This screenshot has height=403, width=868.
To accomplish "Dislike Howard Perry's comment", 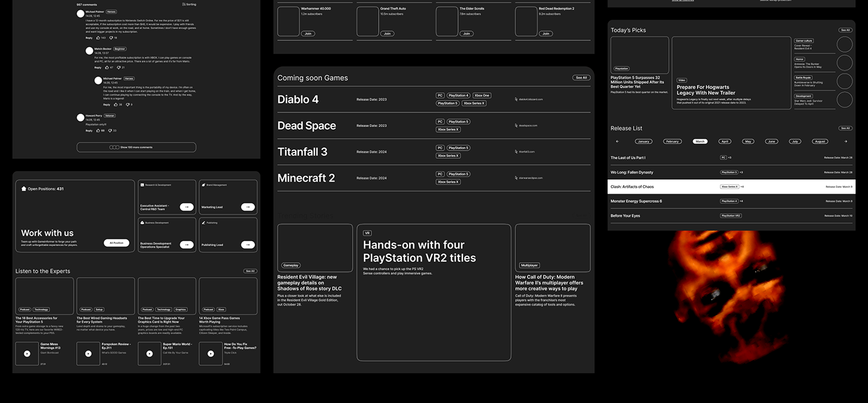I will pyautogui.click(x=110, y=131).
